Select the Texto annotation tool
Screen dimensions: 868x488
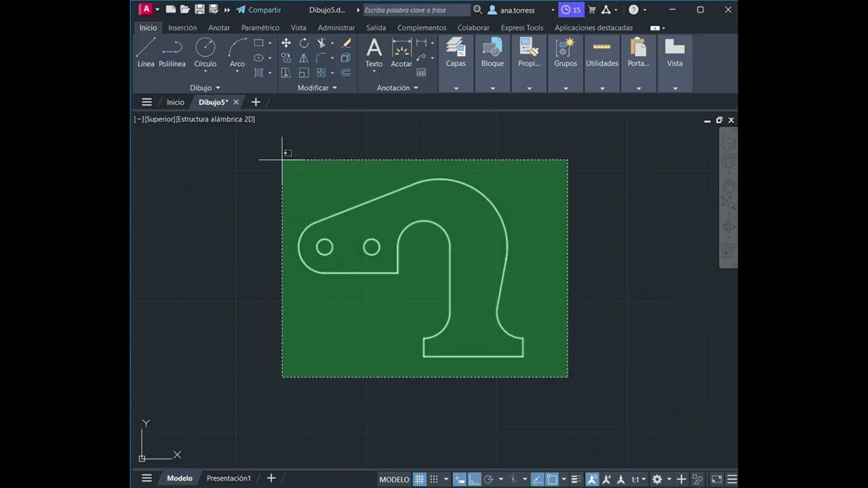374,53
